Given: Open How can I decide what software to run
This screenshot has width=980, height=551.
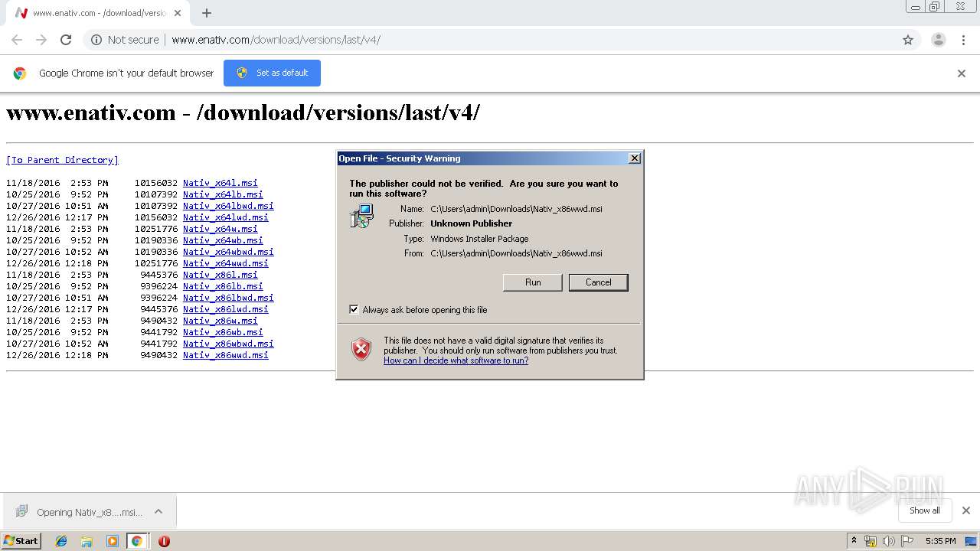Looking at the screenshot, I should click(456, 360).
